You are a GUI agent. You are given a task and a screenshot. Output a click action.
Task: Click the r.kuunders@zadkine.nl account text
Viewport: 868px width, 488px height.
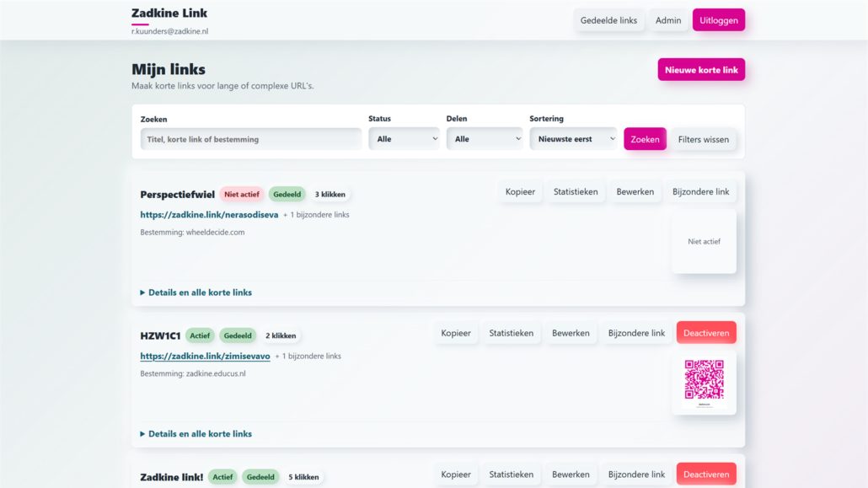click(170, 31)
